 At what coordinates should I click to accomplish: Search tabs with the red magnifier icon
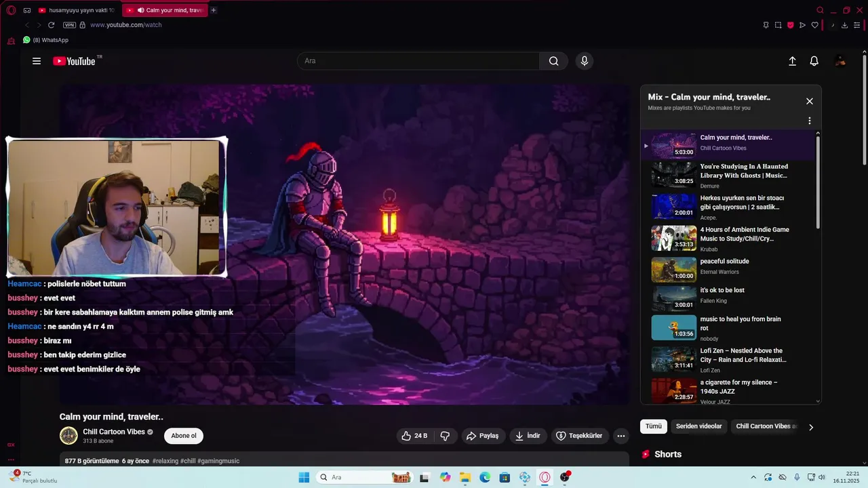820,10
